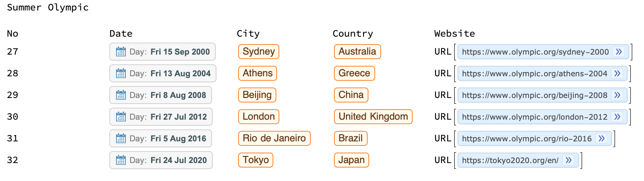Select the United Kingdom country tag
The height and width of the screenshot is (181, 644).
(373, 117)
